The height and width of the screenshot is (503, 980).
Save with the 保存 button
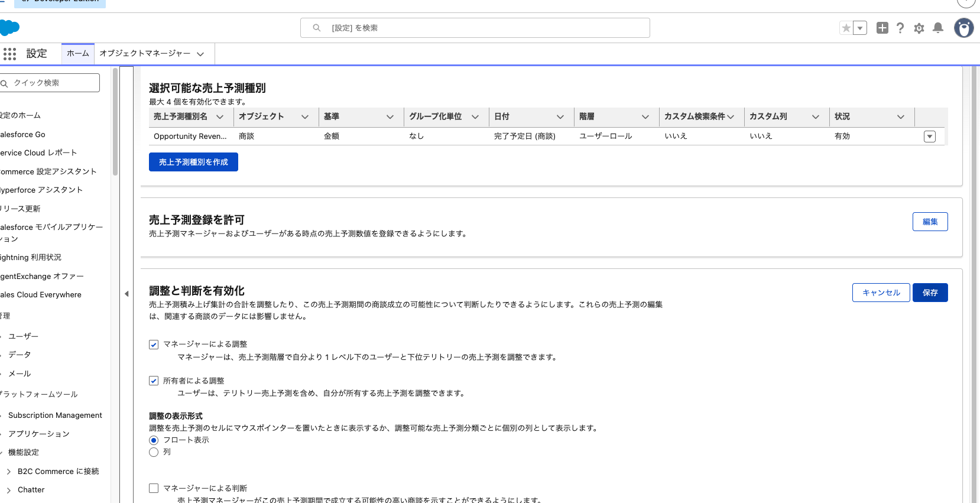pos(930,293)
